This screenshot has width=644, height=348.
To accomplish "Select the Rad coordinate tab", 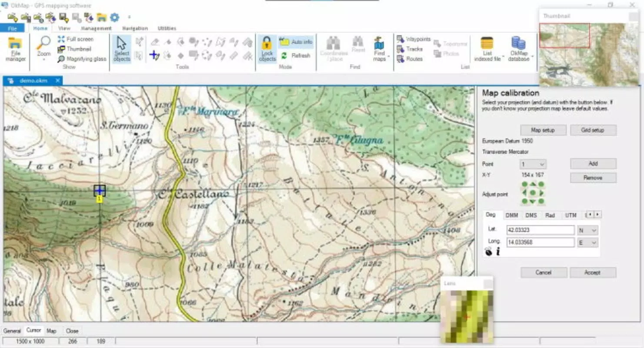I will click(x=550, y=215).
